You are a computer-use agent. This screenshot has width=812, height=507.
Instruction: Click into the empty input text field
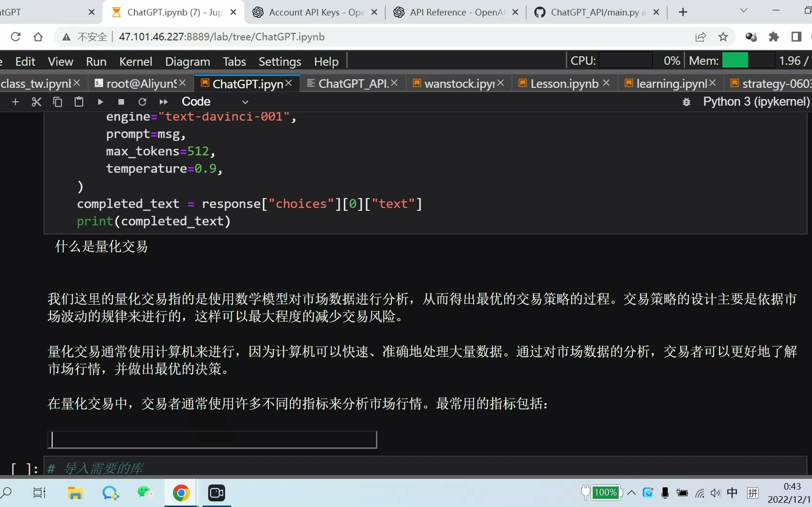[x=213, y=439]
